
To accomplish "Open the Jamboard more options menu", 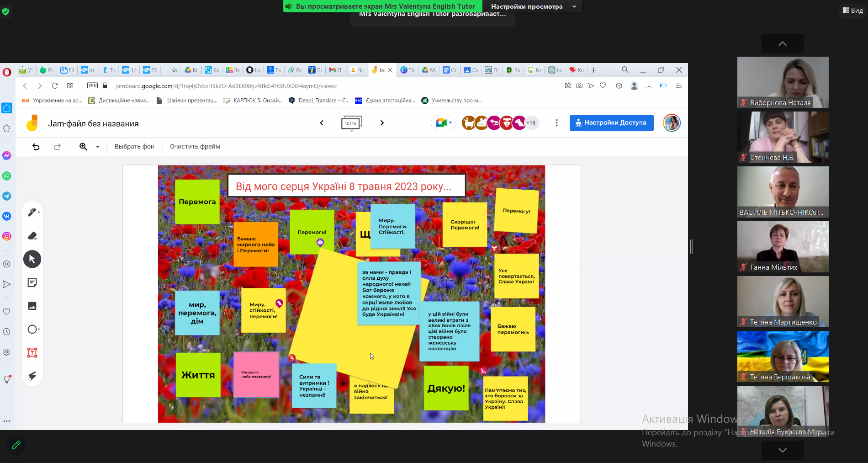I will coord(556,122).
